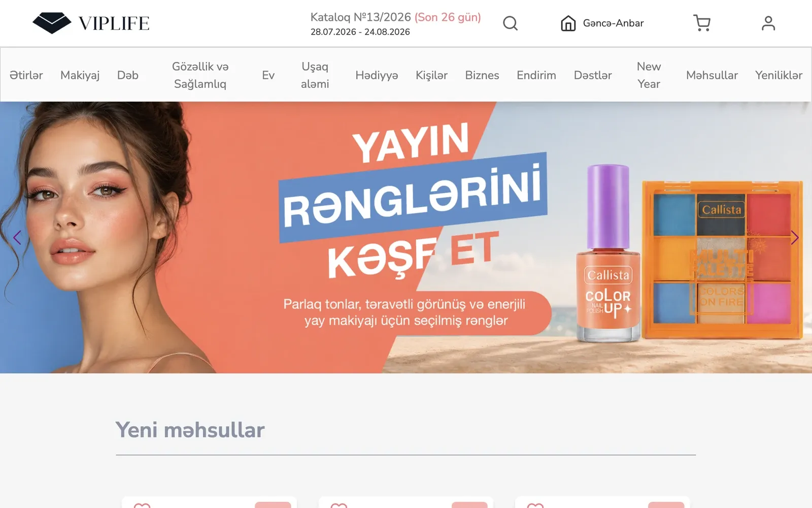The height and width of the screenshot is (508, 812).
Task: Open the Kişilər category
Action: pos(431,75)
